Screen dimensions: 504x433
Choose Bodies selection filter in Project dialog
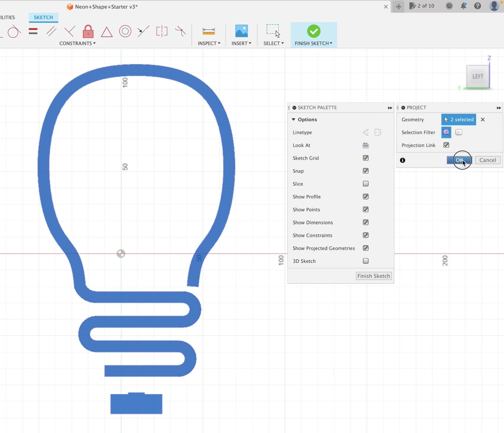pyautogui.click(x=459, y=132)
